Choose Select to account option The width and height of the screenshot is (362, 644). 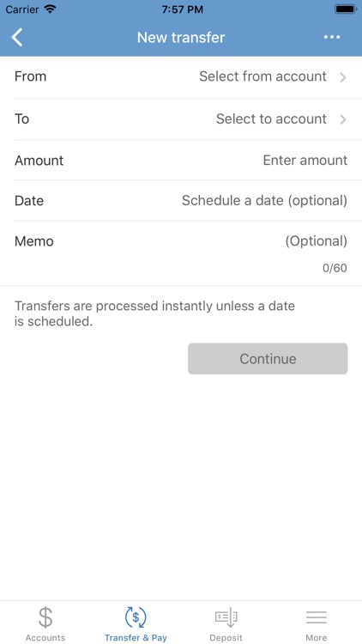click(x=271, y=118)
